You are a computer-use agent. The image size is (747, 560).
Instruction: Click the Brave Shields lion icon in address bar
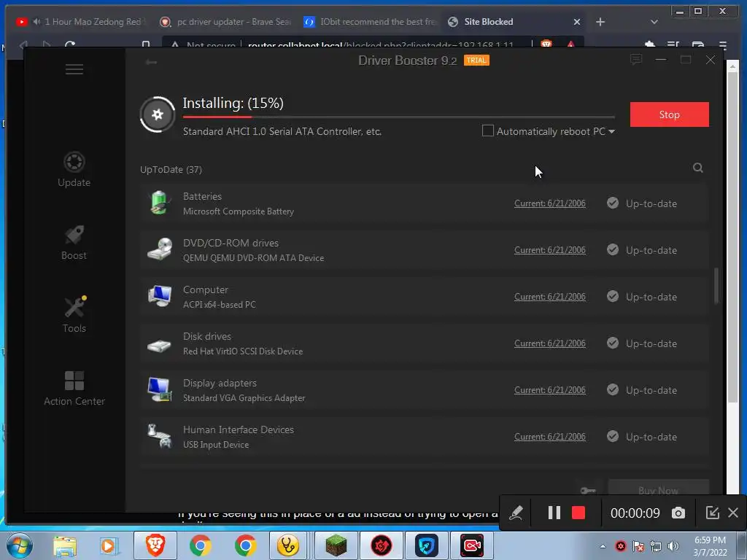[x=546, y=44]
